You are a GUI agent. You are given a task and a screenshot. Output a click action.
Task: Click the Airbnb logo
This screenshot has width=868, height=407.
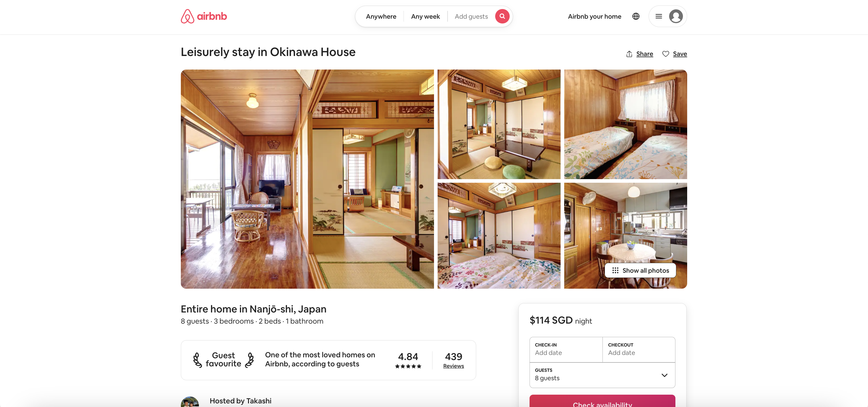(x=204, y=16)
